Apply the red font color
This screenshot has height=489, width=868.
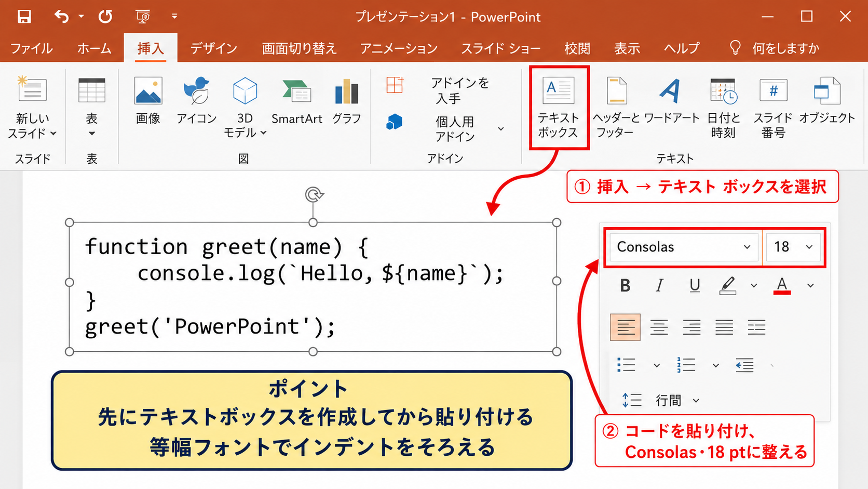(782, 285)
